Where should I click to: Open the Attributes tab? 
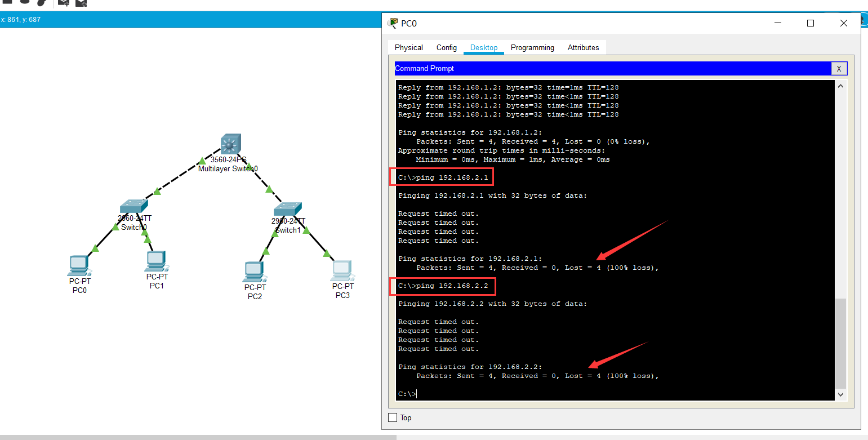(584, 48)
